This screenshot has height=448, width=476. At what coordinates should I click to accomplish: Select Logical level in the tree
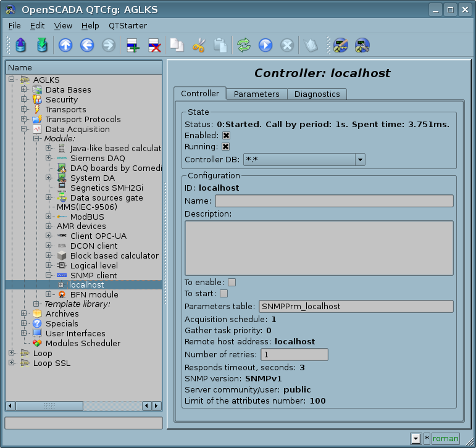[94, 265]
